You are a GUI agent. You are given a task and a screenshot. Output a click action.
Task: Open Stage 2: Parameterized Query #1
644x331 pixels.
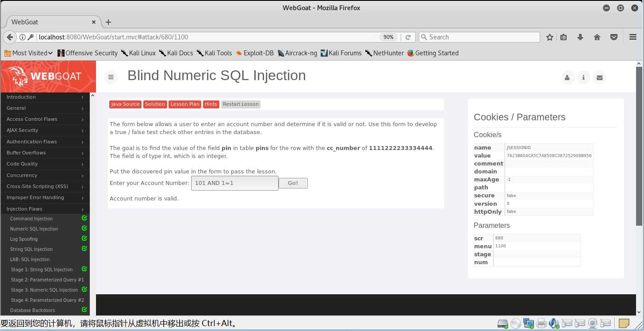coord(47,280)
